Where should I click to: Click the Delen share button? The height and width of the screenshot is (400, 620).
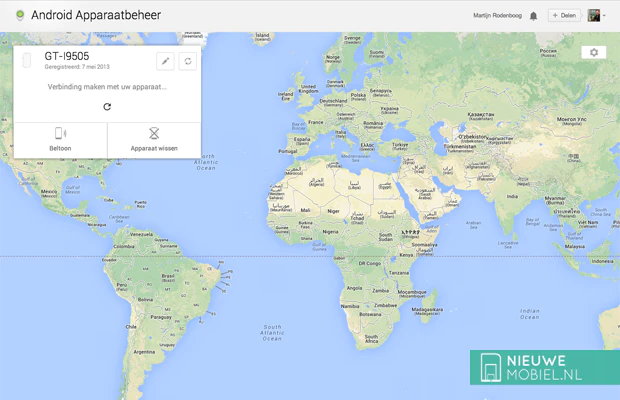point(564,15)
